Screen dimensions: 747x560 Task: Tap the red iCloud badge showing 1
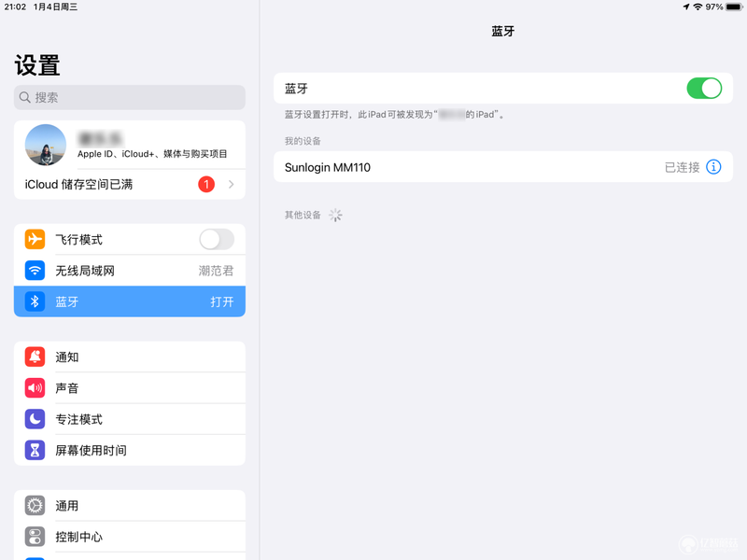pyautogui.click(x=206, y=184)
